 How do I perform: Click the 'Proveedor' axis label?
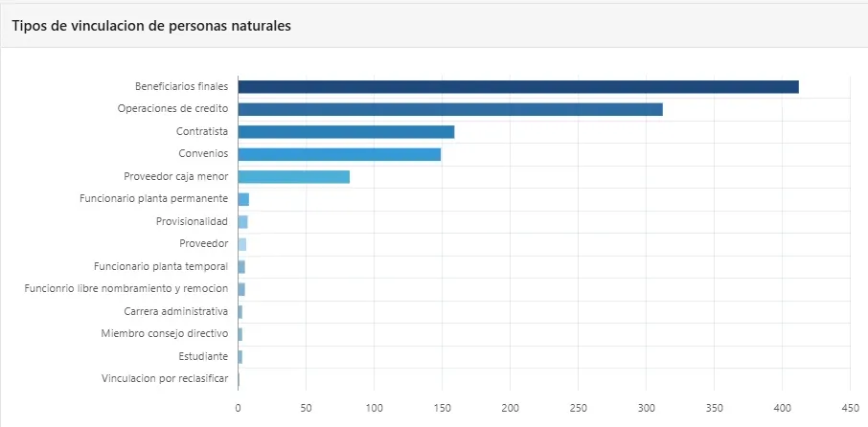tap(204, 244)
